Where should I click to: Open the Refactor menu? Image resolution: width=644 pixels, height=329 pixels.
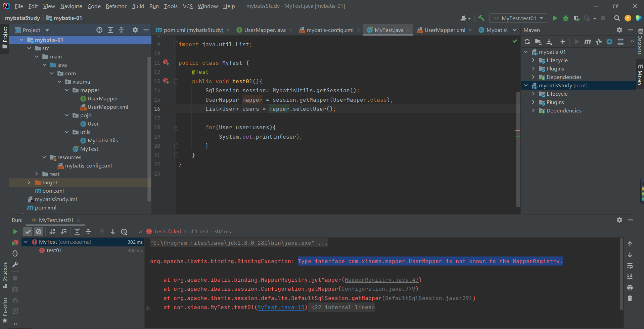coord(116,6)
